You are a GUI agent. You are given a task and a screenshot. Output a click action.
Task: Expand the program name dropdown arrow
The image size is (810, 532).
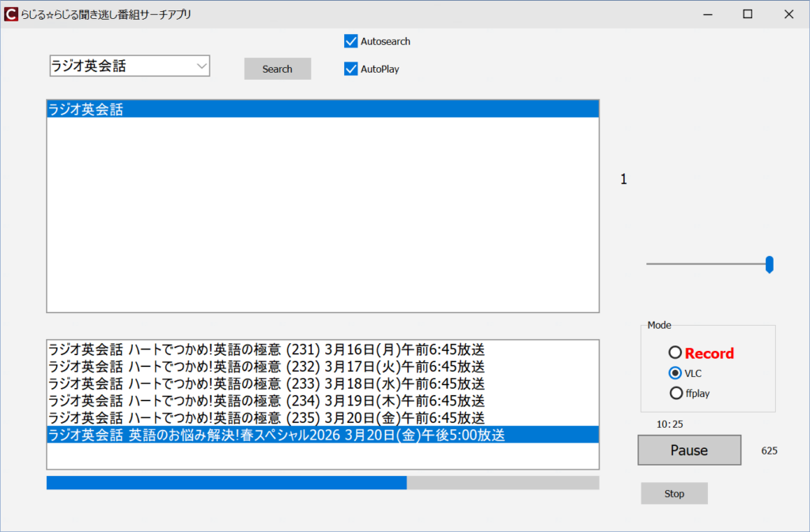pos(201,67)
